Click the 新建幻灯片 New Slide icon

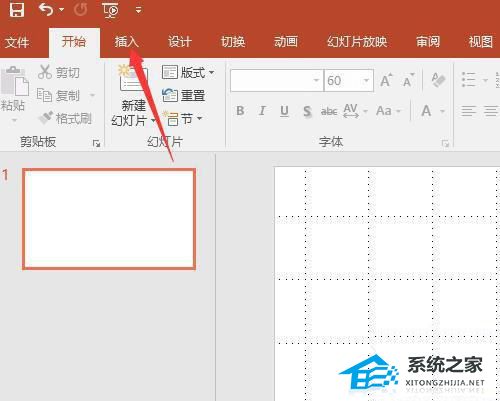tap(133, 79)
